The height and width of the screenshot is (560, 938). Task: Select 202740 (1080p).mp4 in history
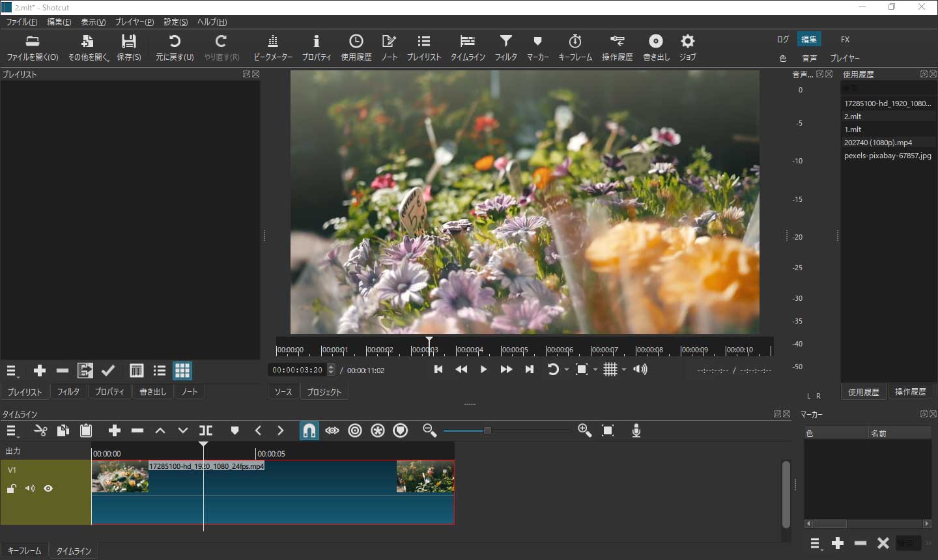click(x=887, y=143)
